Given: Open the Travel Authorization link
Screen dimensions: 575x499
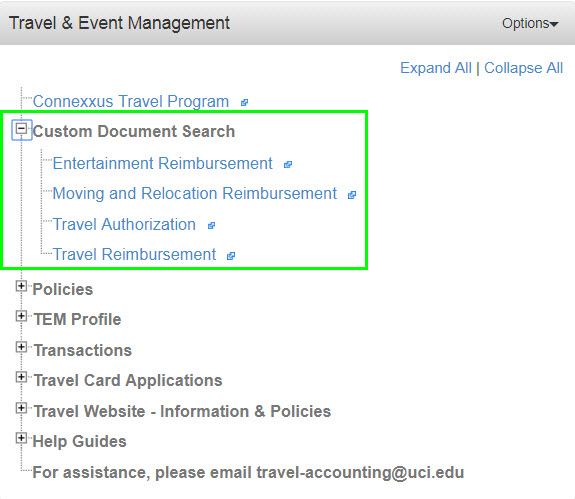Looking at the screenshot, I should 124,224.
